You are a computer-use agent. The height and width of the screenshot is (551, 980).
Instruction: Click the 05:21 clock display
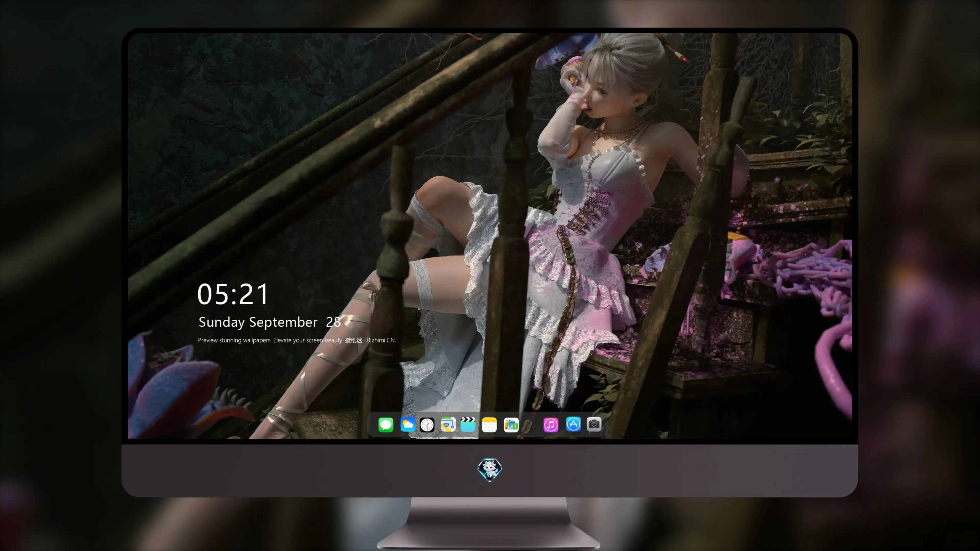click(233, 294)
